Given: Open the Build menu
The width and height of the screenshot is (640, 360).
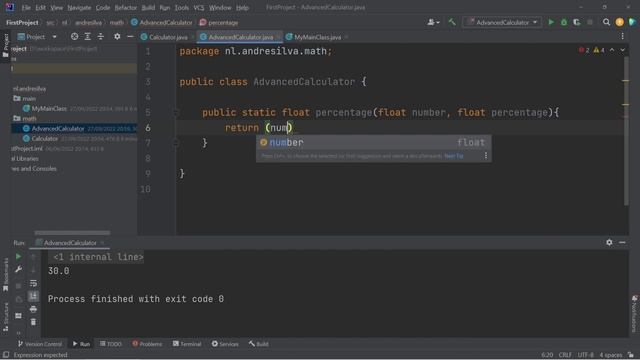Looking at the screenshot, I should coord(148,7).
